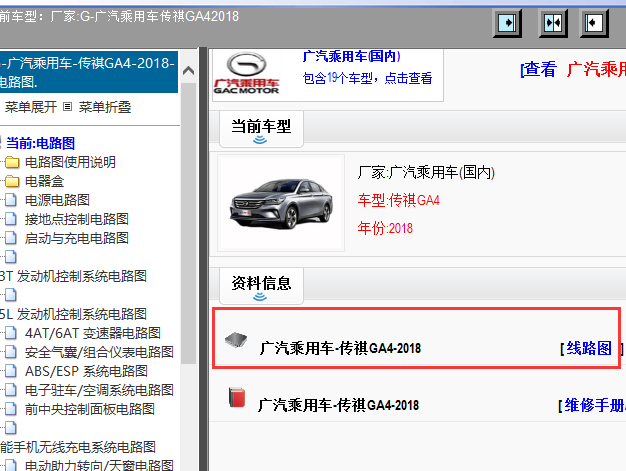Click the 年份:2018 red text
The width and height of the screenshot is (626, 471).
click(x=385, y=228)
